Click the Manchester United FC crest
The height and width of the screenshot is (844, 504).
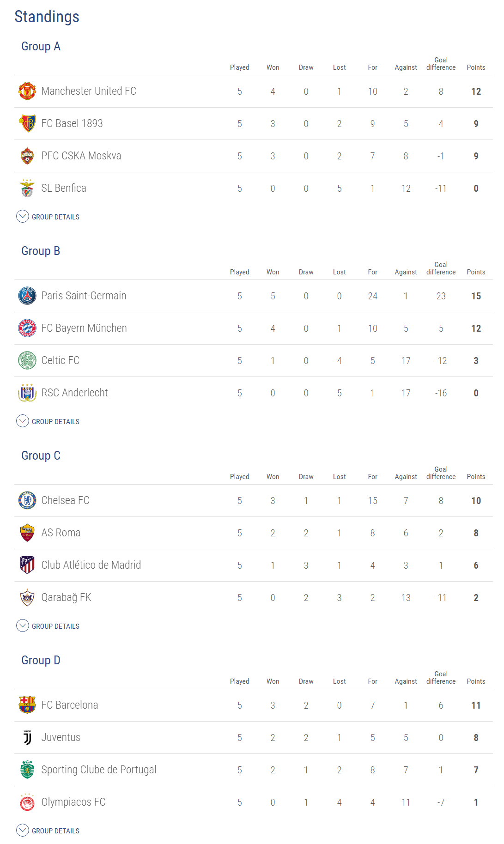click(27, 91)
